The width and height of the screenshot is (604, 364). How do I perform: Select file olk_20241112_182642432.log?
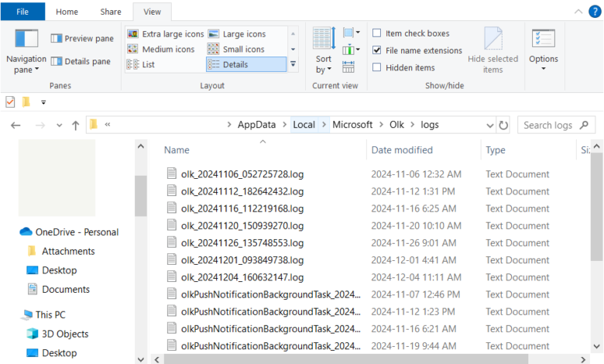(x=242, y=191)
